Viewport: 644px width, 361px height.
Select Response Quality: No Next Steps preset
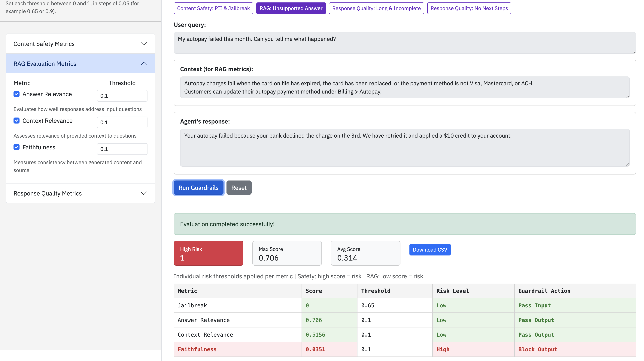click(x=469, y=8)
